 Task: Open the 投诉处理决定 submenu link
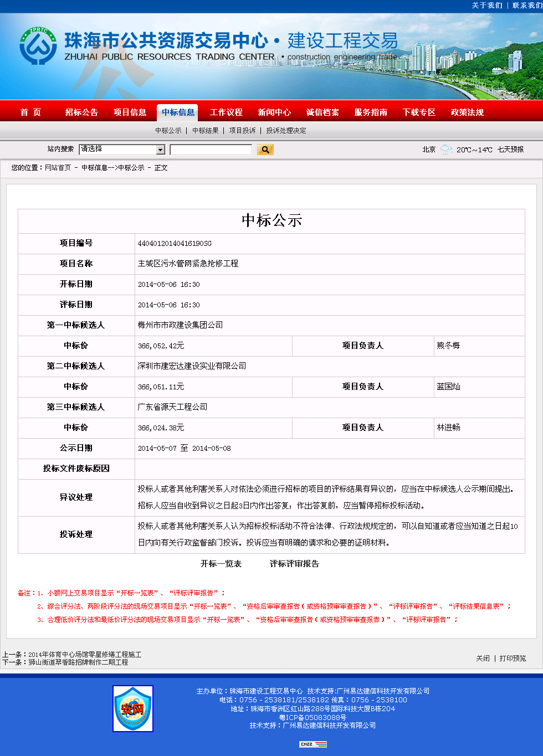point(286,131)
